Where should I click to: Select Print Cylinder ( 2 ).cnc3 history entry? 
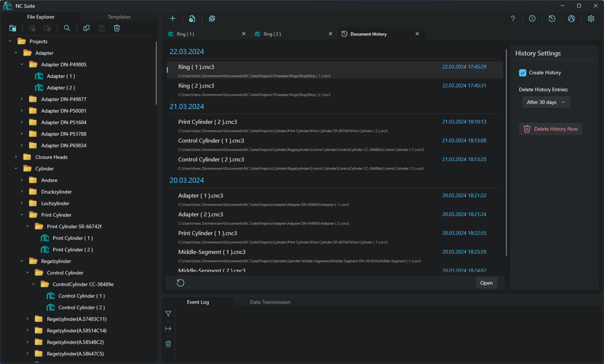(x=207, y=122)
